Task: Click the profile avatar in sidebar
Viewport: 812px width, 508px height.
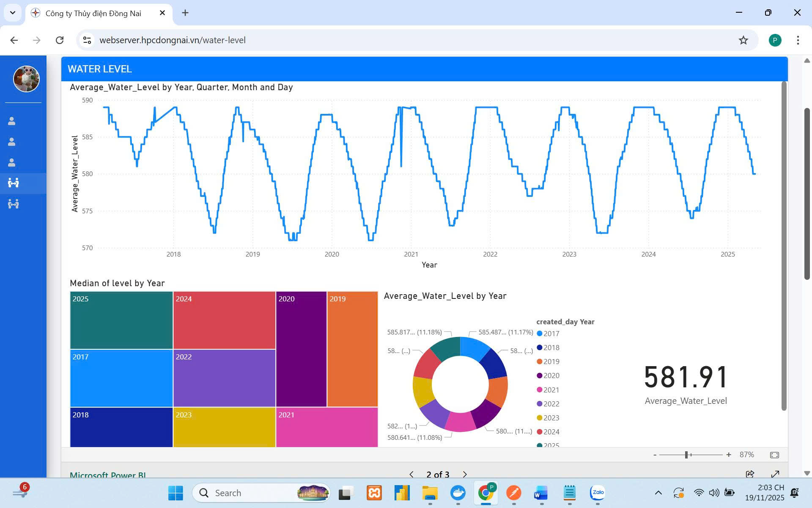Action: click(26, 79)
